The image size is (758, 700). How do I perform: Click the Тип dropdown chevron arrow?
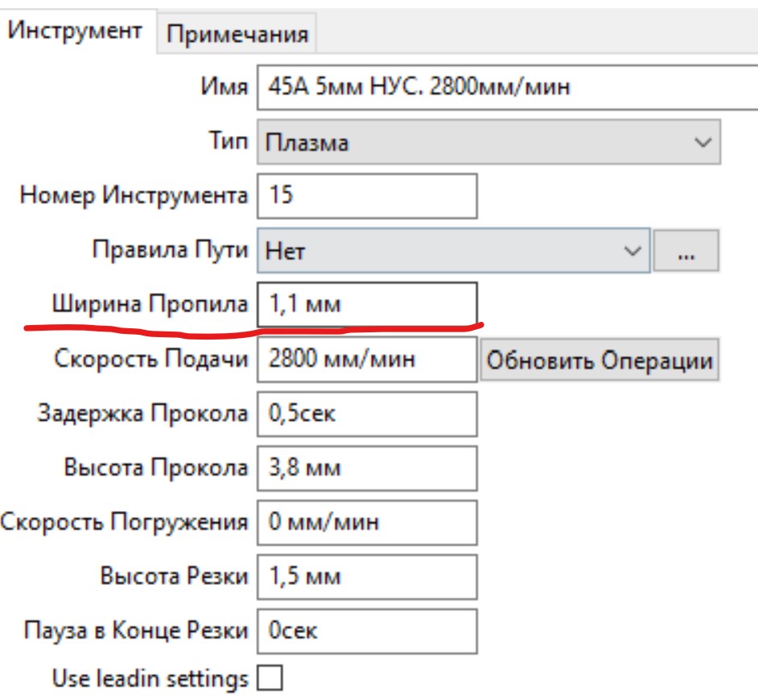coord(702,143)
